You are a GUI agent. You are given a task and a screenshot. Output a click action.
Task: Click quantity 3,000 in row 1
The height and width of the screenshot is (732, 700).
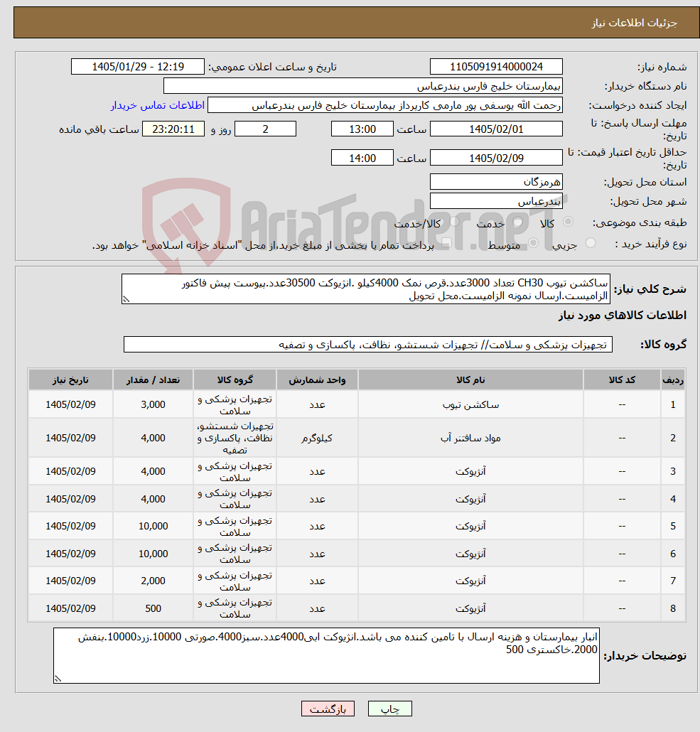click(x=153, y=405)
